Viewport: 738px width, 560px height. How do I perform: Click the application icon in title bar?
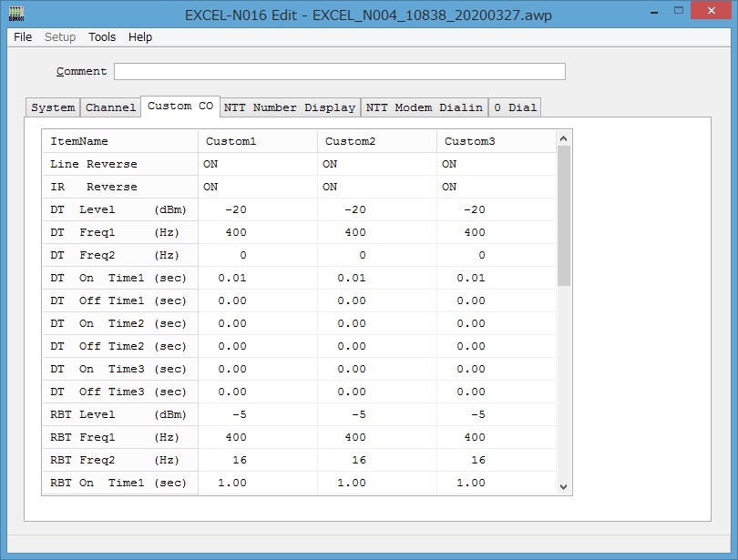(16, 15)
